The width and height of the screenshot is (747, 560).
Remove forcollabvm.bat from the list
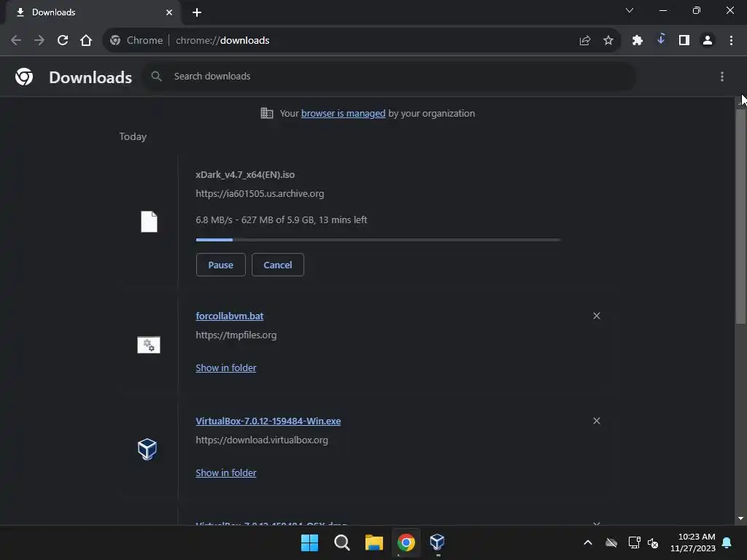point(597,316)
